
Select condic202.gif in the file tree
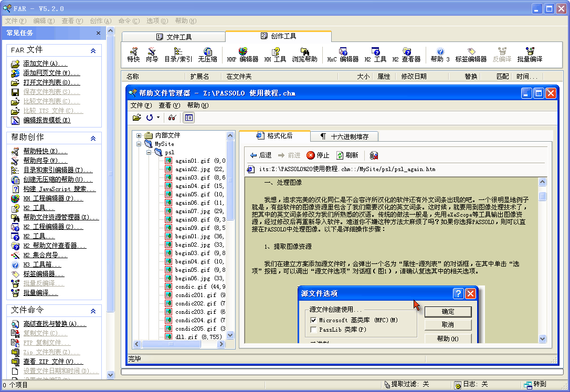(196, 303)
